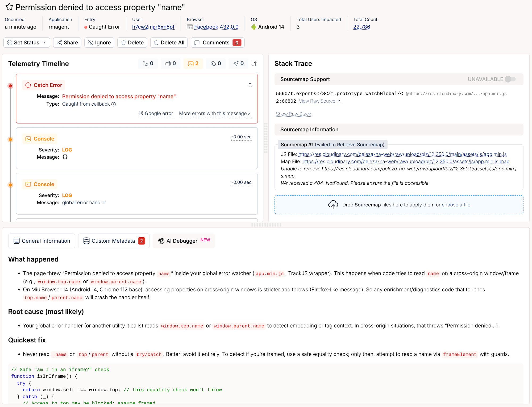Select the global error handler timeline marker
This screenshot has width=532, height=407.
(x=10, y=185)
